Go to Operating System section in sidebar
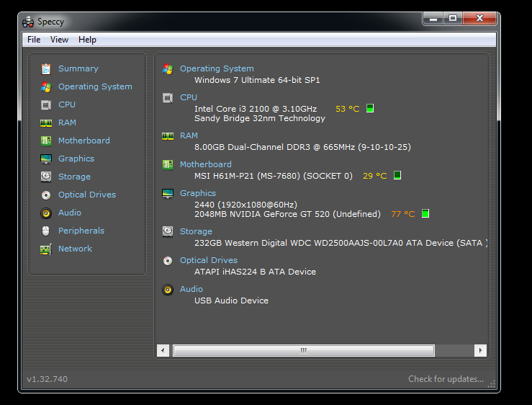This screenshot has width=532, height=405. point(95,86)
